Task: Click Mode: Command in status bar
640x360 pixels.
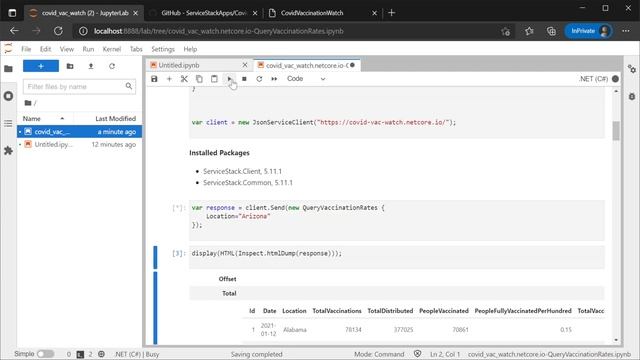Action: (x=379, y=354)
